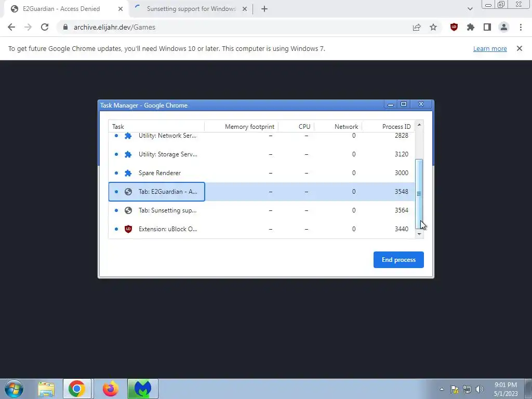Open the Chrome profile avatar menu

(504, 27)
